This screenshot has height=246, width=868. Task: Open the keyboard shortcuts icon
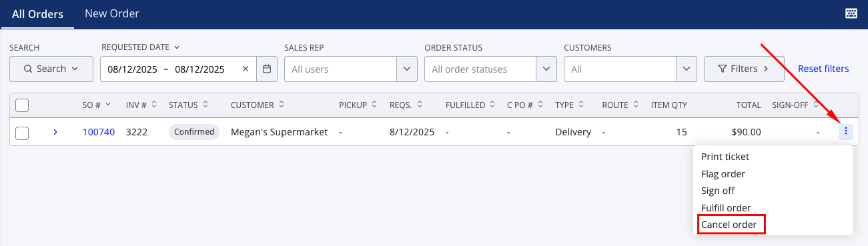[x=851, y=13]
